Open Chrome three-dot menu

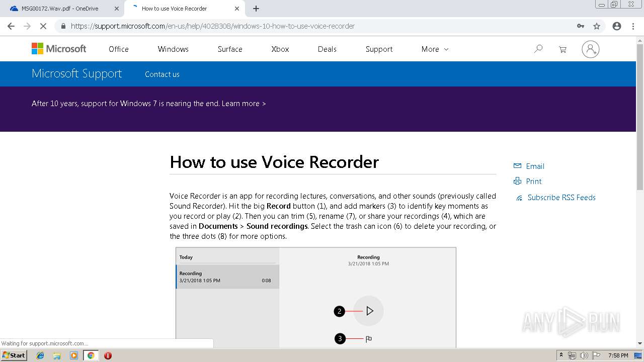(x=633, y=26)
